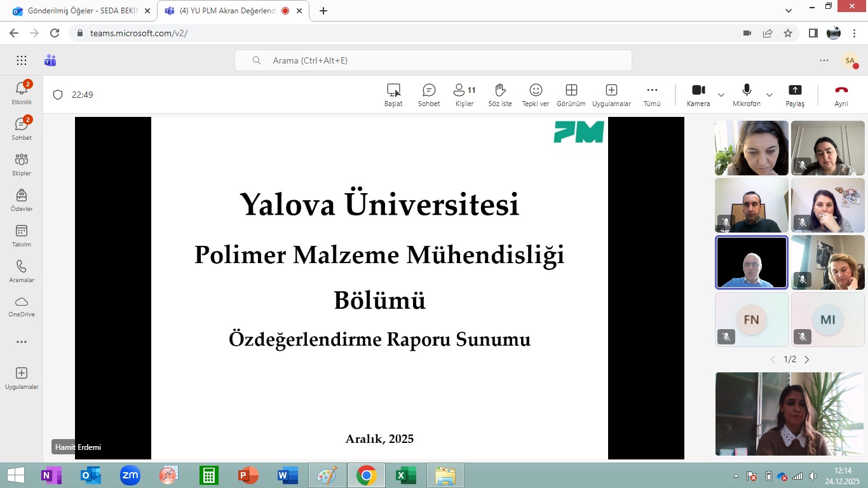Open Tümü more actions menu
The width and height of the screenshot is (868, 488).
click(652, 95)
